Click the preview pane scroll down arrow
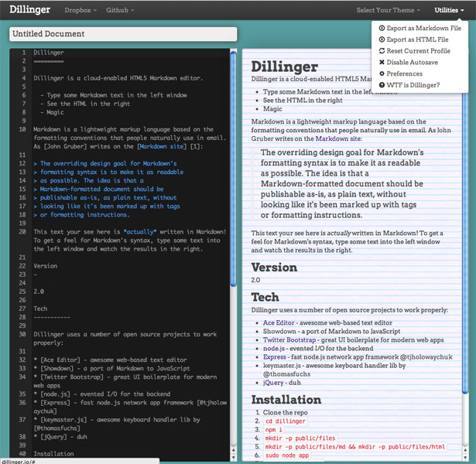 pyautogui.click(x=465, y=457)
